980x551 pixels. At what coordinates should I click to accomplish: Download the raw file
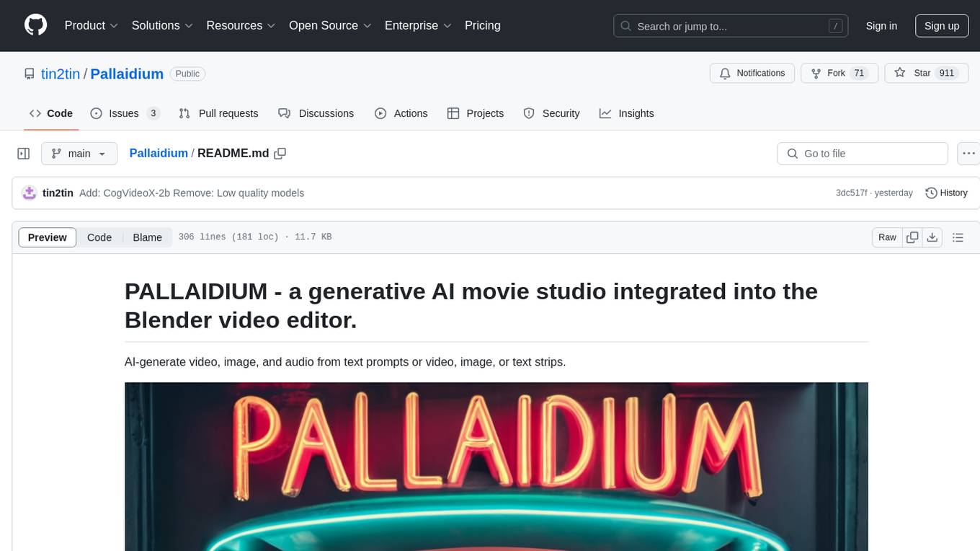pos(932,237)
